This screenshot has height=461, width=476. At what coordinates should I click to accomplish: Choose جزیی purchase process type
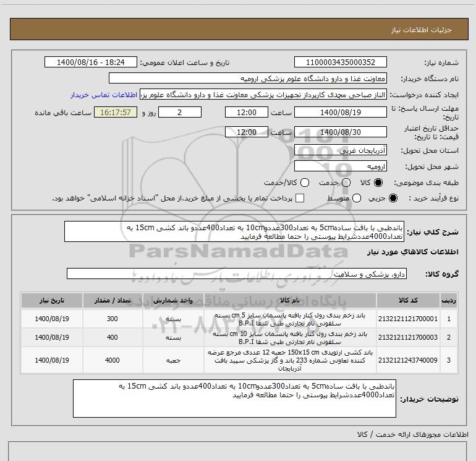click(393, 198)
